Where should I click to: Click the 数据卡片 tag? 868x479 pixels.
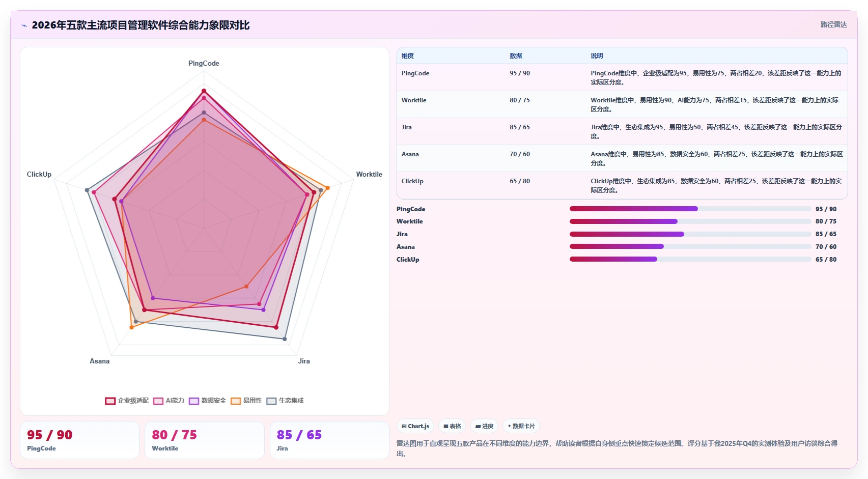pos(521,426)
